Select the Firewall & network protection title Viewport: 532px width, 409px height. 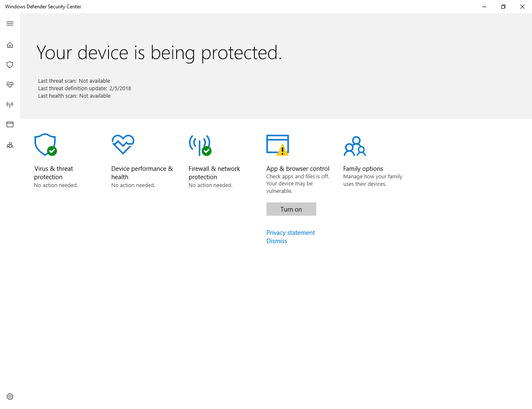(214, 172)
